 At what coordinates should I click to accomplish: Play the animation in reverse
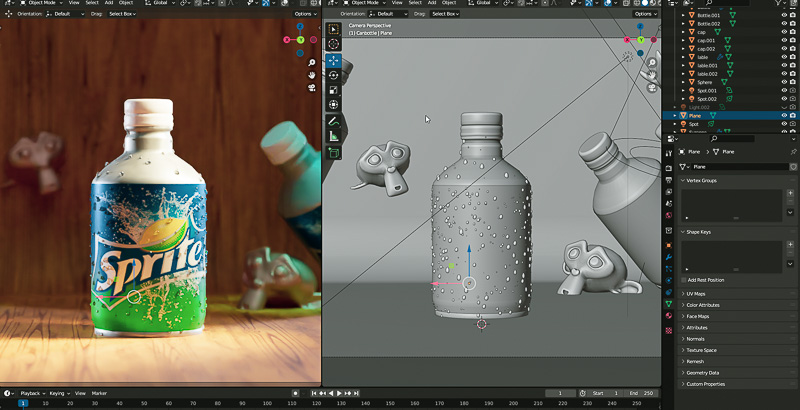[331, 393]
